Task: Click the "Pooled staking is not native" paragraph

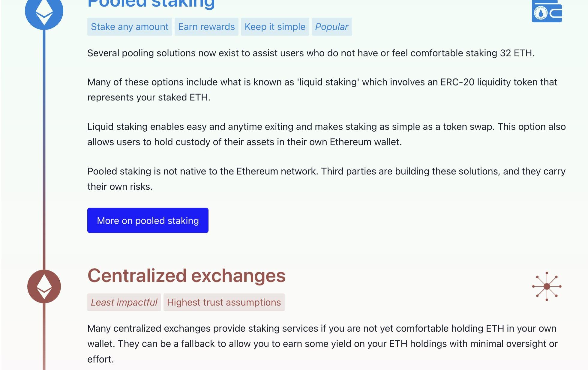Action: (326, 179)
